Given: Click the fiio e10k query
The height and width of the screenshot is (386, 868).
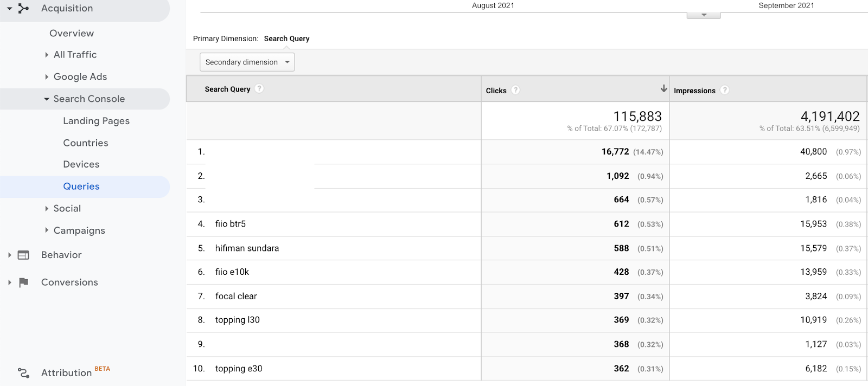Looking at the screenshot, I should point(232,272).
